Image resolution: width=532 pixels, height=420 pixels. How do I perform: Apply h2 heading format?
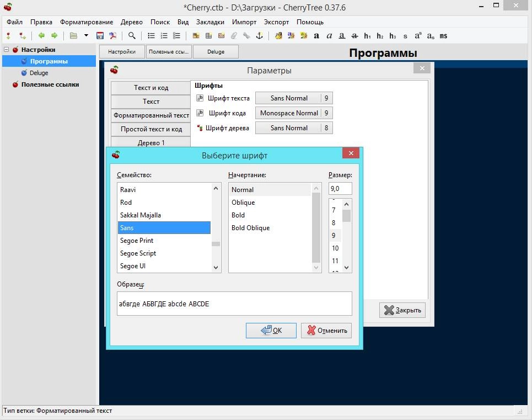pos(380,36)
